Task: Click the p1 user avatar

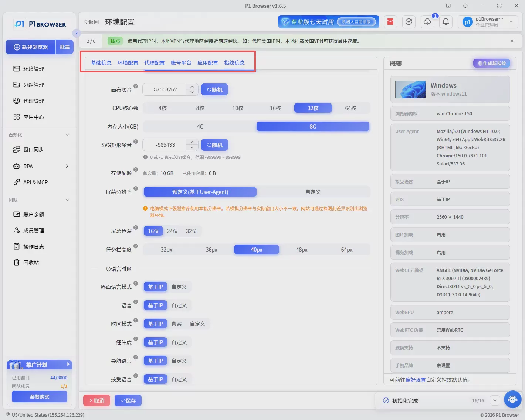Action: (467, 22)
